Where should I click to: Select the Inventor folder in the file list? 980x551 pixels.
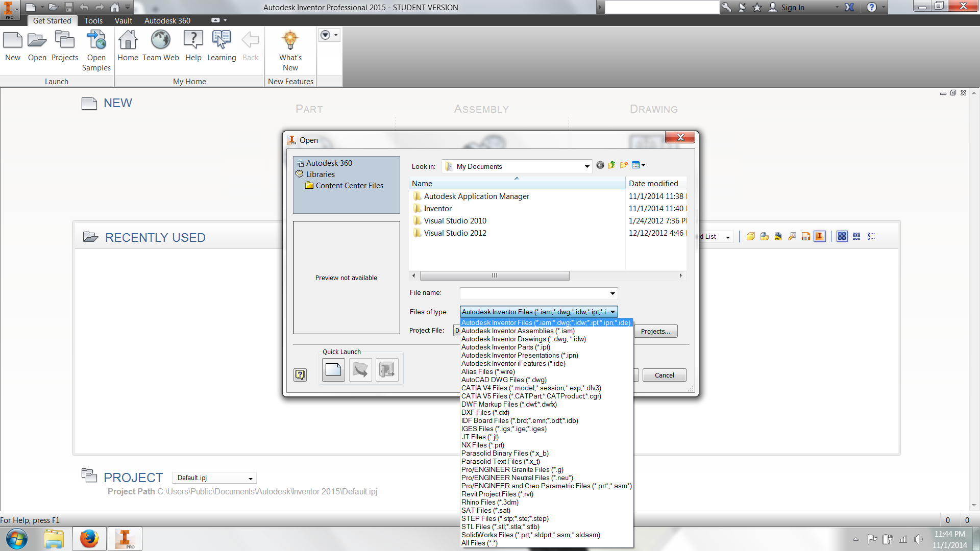point(438,208)
